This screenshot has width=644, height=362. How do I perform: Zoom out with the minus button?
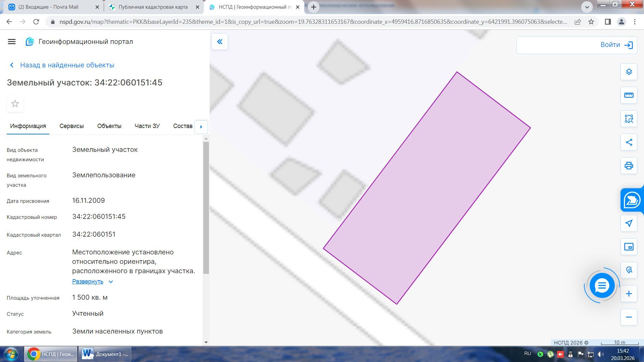click(x=629, y=317)
